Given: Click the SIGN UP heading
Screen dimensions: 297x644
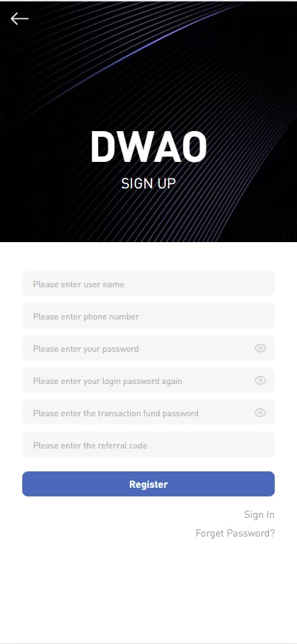Looking at the screenshot, I should click(x=148, y=183).
